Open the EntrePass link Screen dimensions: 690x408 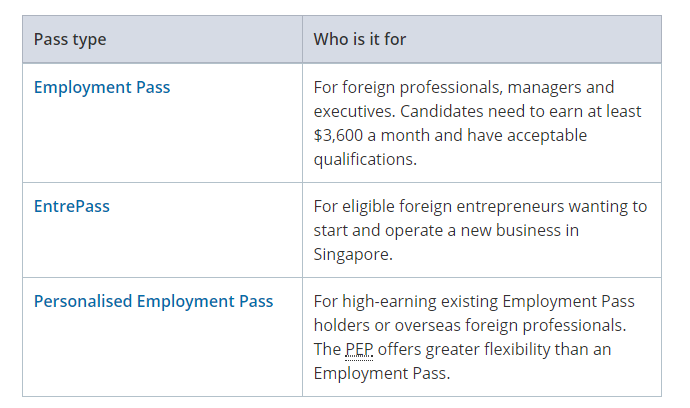tap(72, 206)
